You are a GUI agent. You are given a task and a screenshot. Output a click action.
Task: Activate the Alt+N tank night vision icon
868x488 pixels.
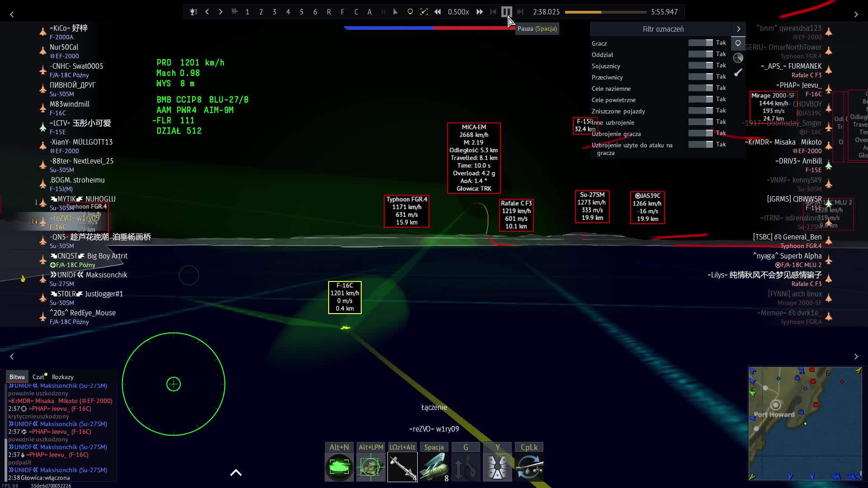(x=339, y=467)
